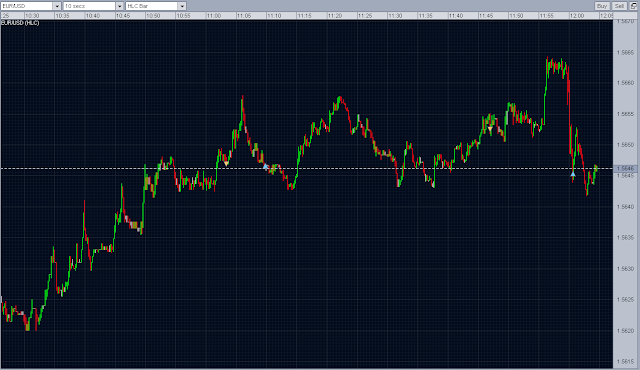Select the orange down-triangle marker near 11:46
The image size is (640, 370).
point(490,129)
